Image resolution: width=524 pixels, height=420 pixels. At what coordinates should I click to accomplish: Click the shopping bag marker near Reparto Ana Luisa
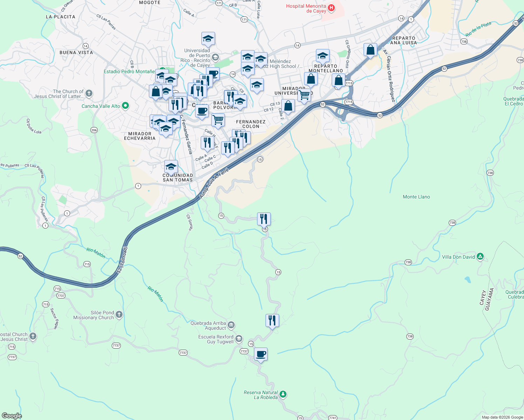(x=370, y=50)
